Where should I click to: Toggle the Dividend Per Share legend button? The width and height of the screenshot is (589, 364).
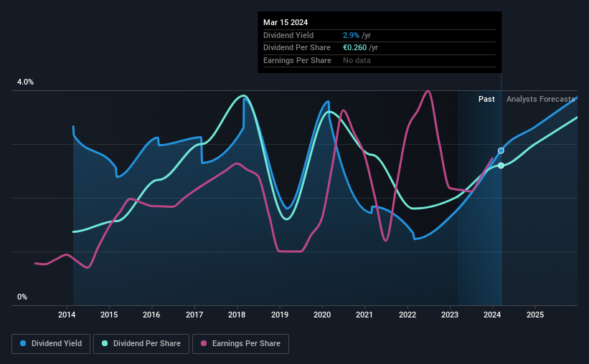click(141, 344)
